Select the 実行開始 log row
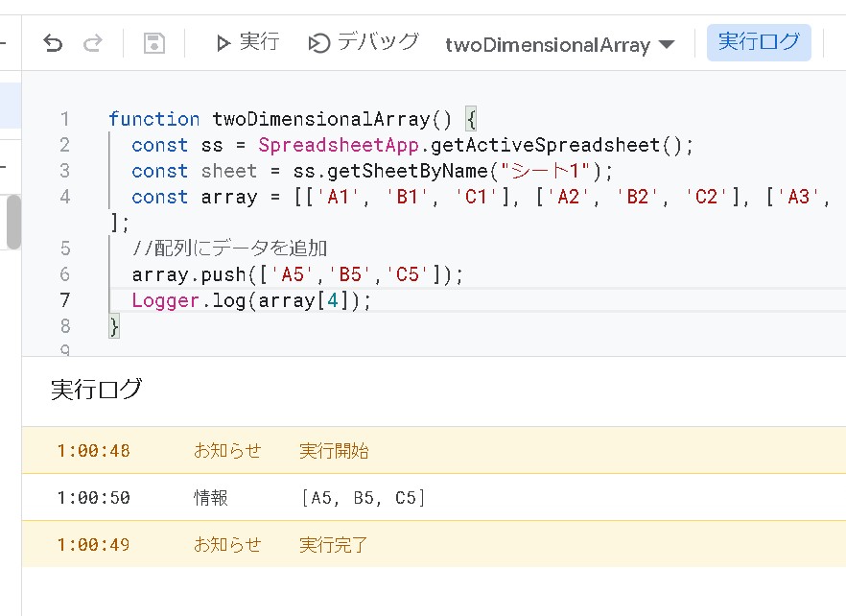This screenshot has width=846, height=616. tap(434, 450)
